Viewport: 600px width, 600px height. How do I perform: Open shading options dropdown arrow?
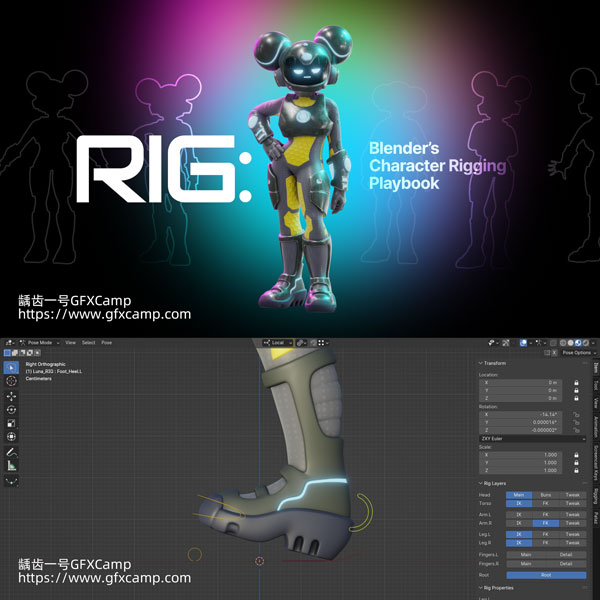tap(593, 343)
